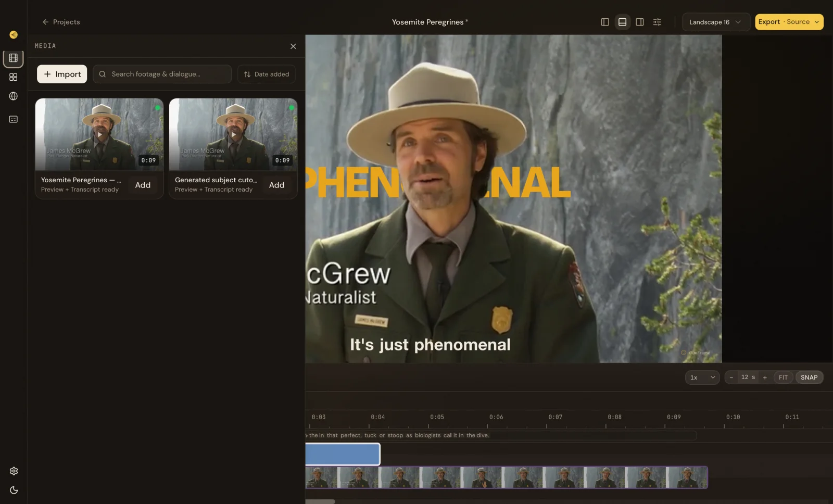Preview the Yosemite Peregrines thumbnail
The width and height of the screenshot is (833, 504).
pyautogui.click(x=99, y=134)
